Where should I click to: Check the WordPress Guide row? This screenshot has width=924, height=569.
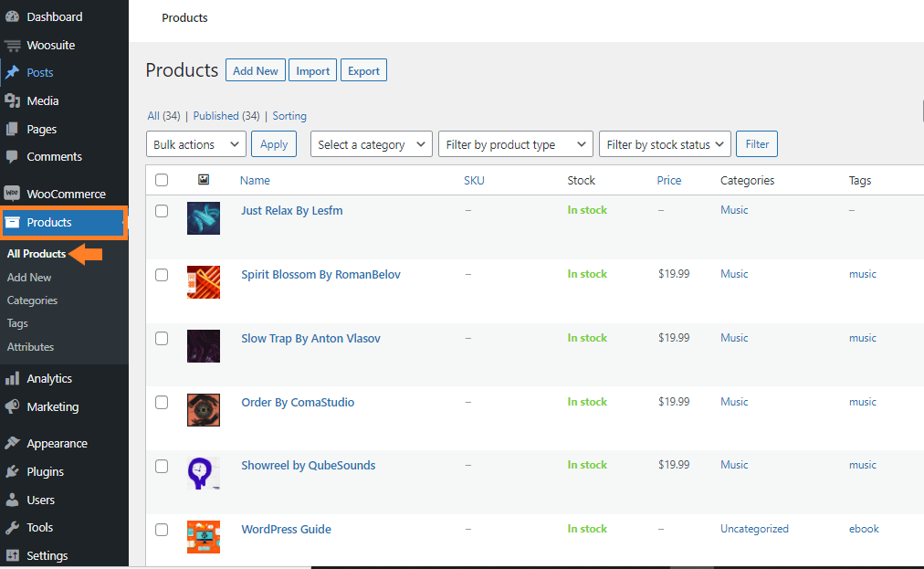click(162, 530)
